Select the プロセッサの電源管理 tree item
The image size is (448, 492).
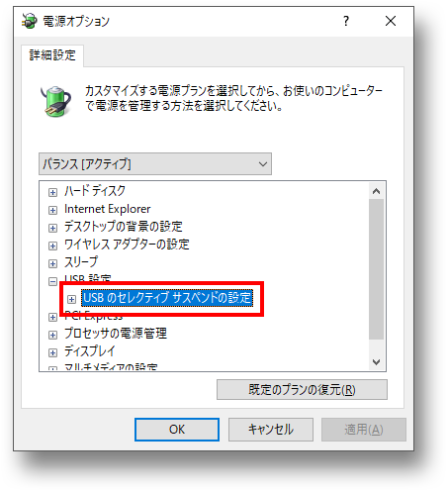tap(116, 334)
